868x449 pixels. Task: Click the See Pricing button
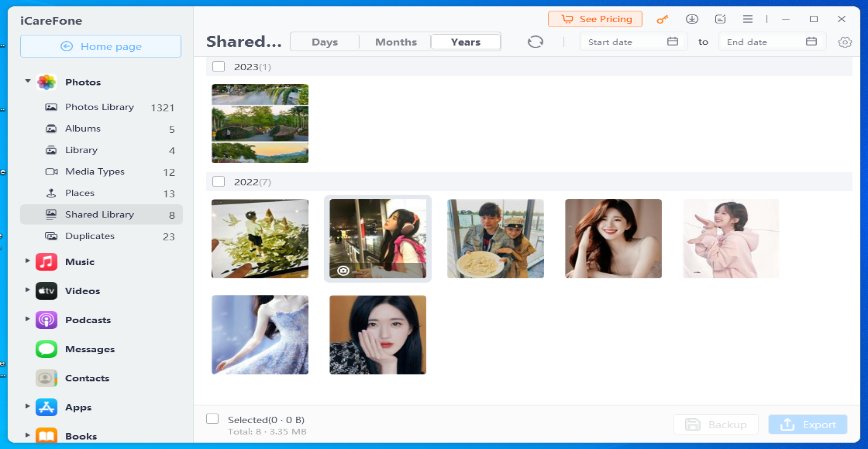(x=595, y=19)
